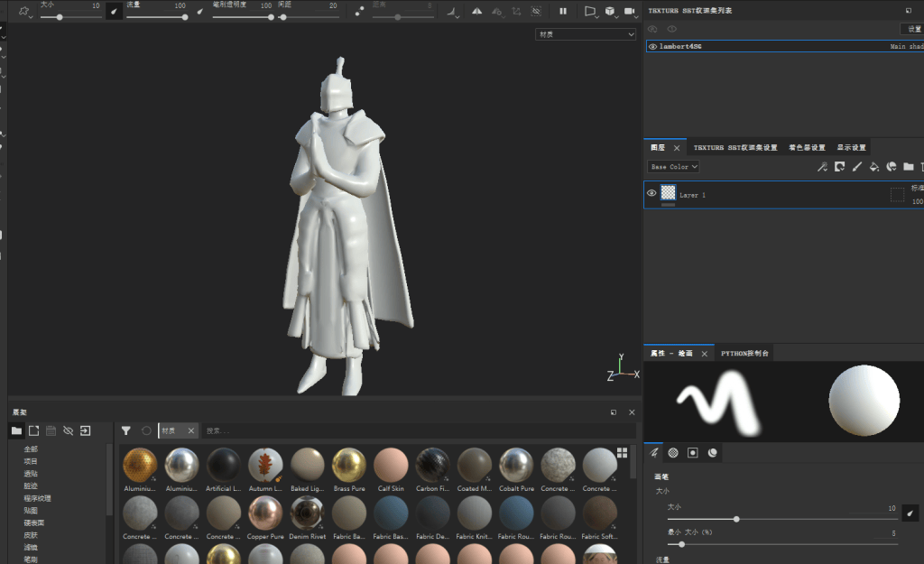Switch to the 着色器设置 tab
Viewport: 924px width, 564px height.
click(x=807, y=147)
